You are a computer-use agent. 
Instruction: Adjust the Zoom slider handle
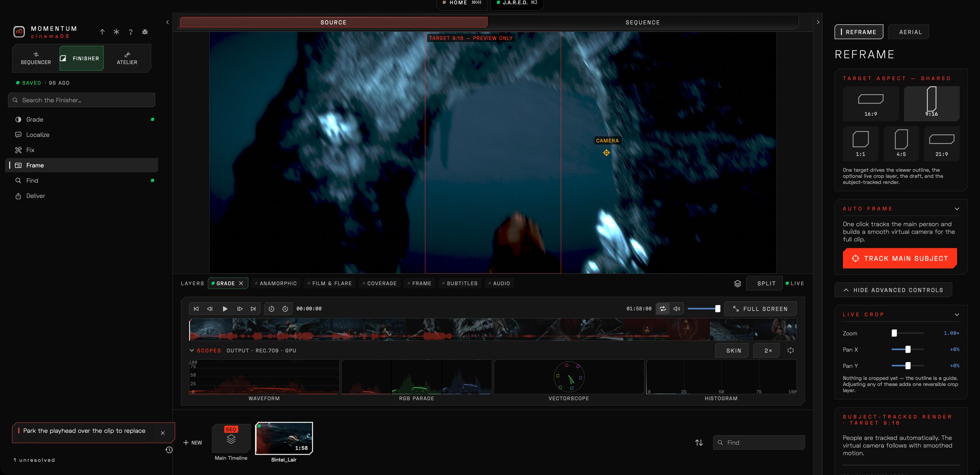[894, 333]
